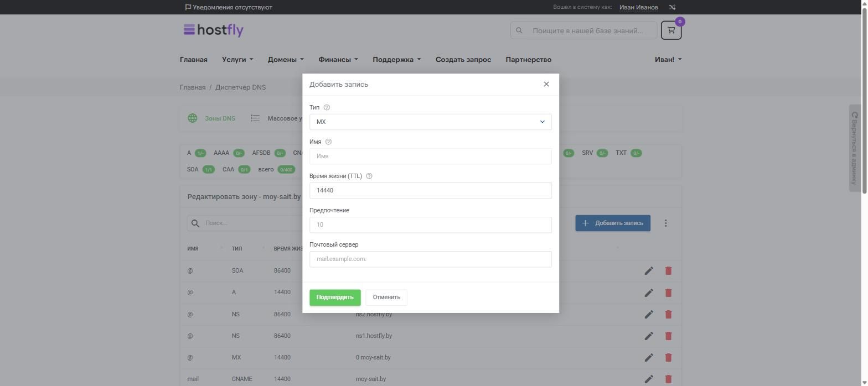Edit the SOA record with pencil icon
The height and width of the screenshot is (386, 868).
click(x=649, y=271)
